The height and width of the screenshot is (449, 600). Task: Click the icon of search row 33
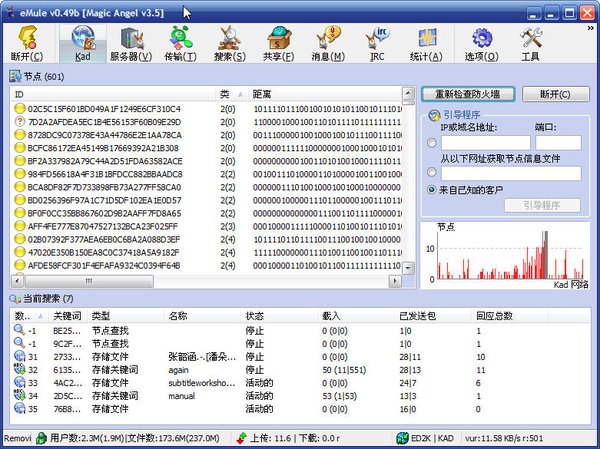click(x=19, y=382)
